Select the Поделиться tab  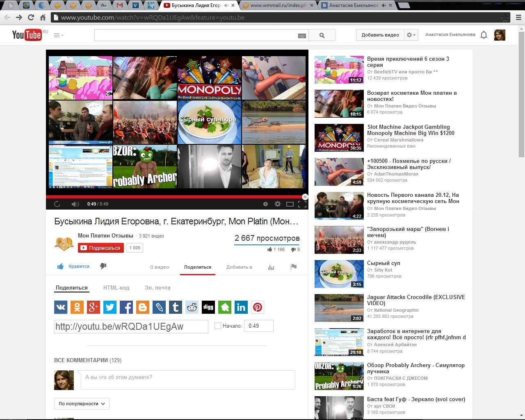click(198, 267)
